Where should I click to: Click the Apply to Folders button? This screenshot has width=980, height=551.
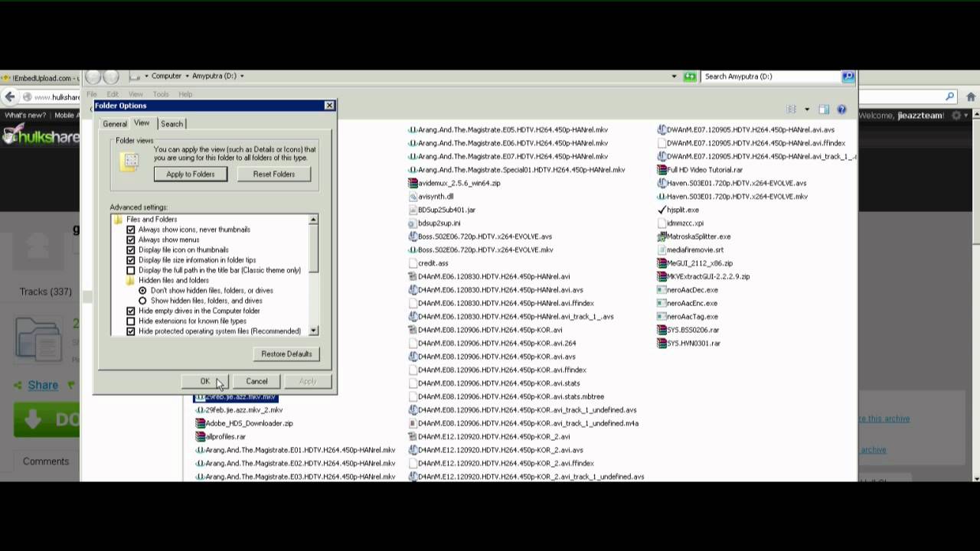pos(191,174)
